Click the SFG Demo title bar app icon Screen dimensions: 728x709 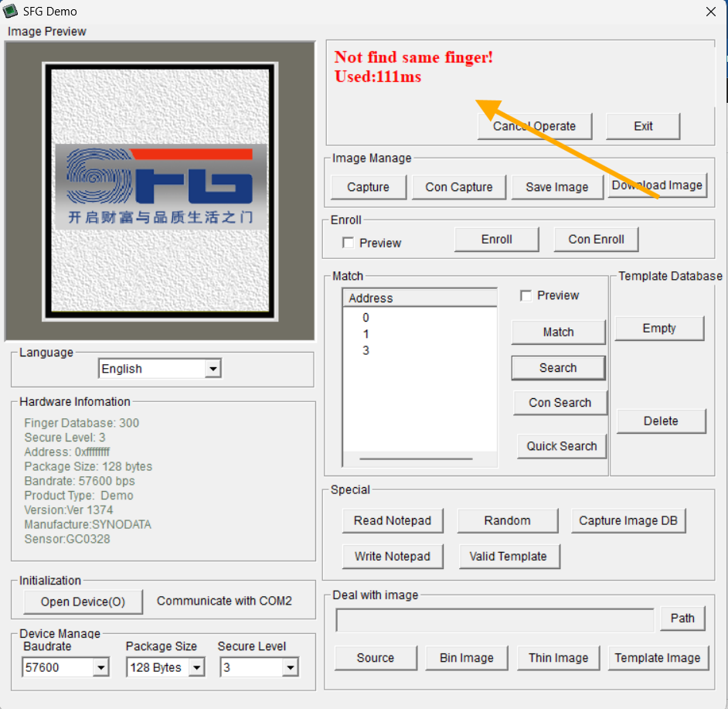pyautogui.click(x=10, y=11)
